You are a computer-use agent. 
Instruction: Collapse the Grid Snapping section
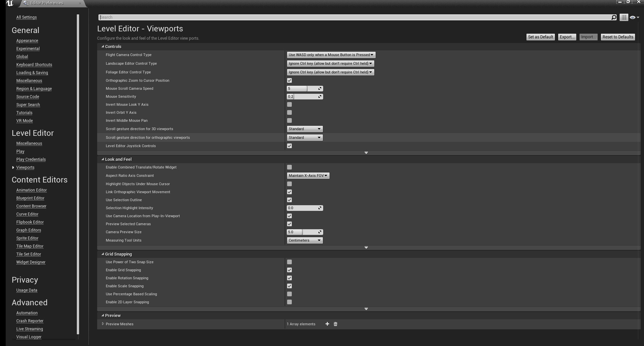(x=103, y=254)
